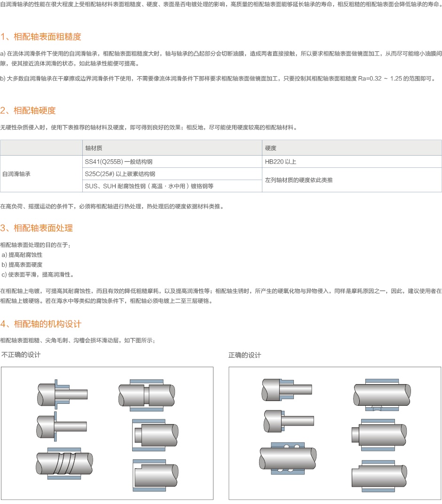Viewport: 442px width, 504px height.
Task: Click the '3、相配轴表面处理' heading
Action: click(x=37, y=228)
